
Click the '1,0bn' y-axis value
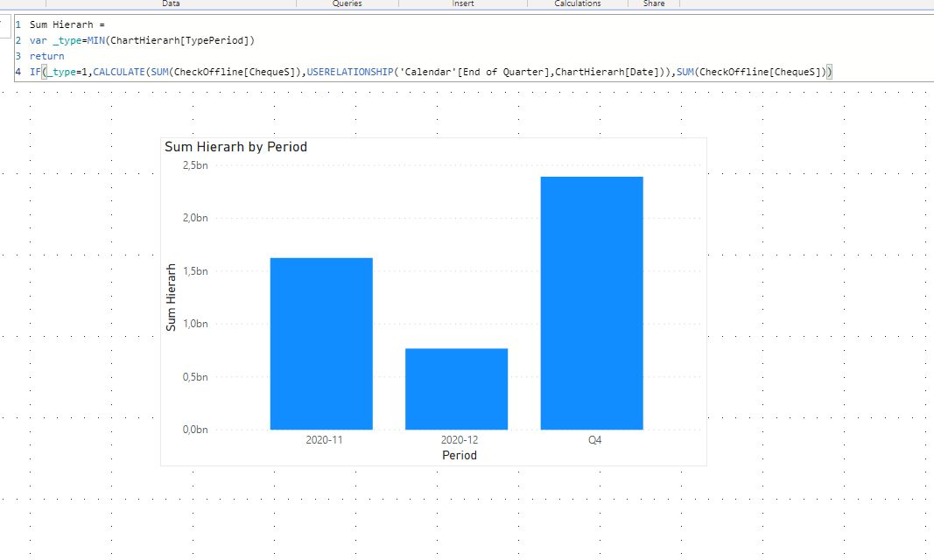[195, 324]
